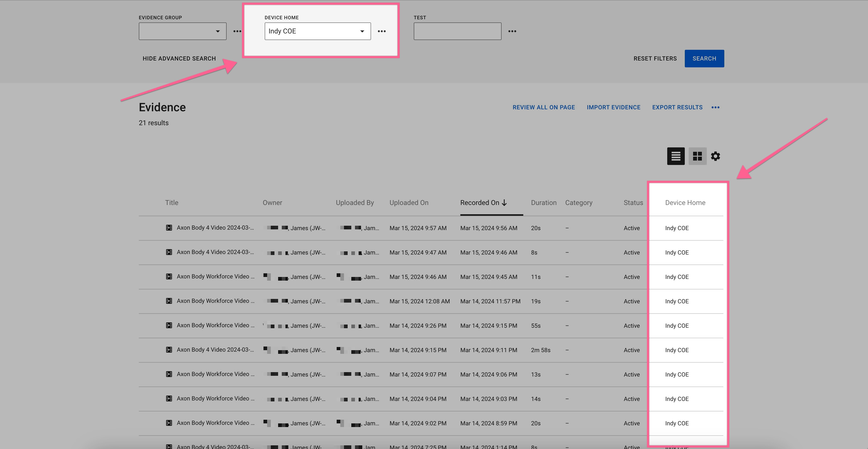Open more options next to Test field
Screen dimensions: 868x449
512,31
